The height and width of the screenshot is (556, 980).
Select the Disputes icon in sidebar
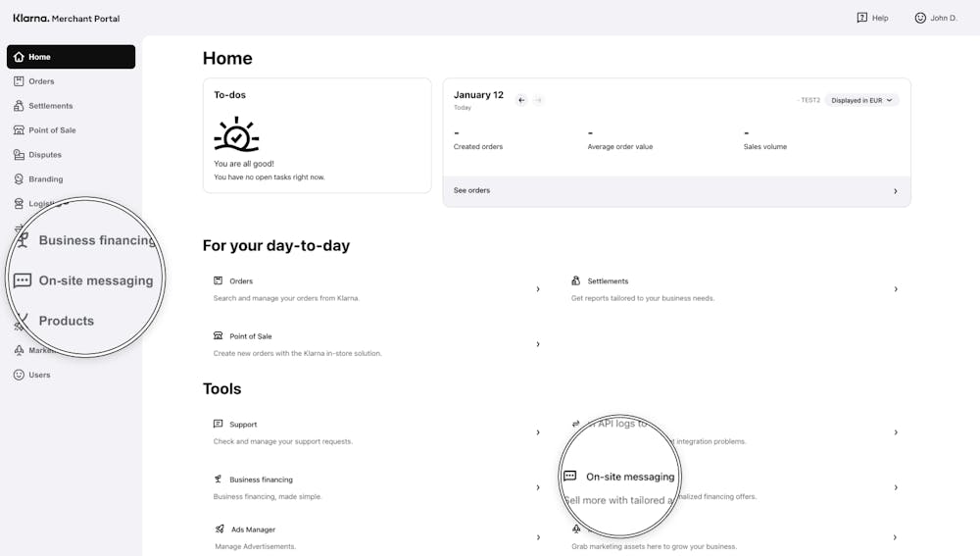(19, 155)
